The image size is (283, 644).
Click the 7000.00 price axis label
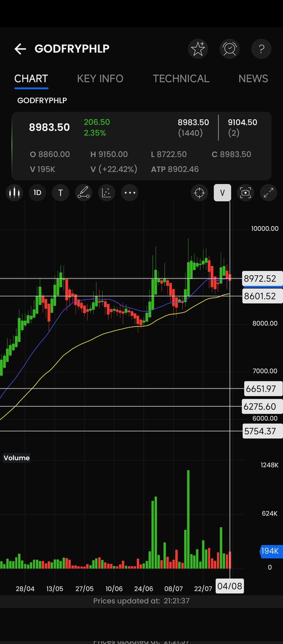click(266, 371)
